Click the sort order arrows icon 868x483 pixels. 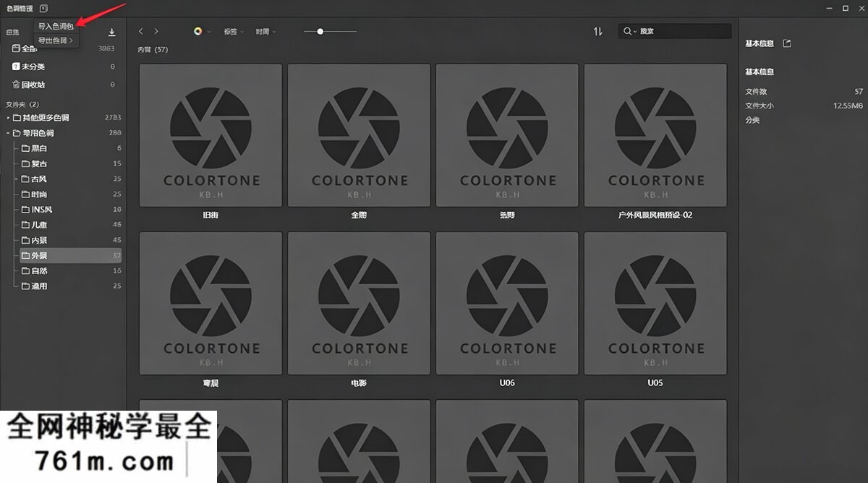coord(598,32)
